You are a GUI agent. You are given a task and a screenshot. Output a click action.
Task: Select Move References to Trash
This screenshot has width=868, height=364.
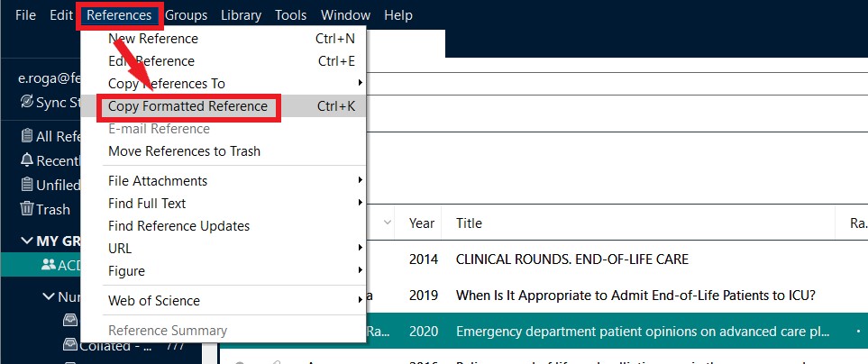pyautogui.click(x=224, y=151)
